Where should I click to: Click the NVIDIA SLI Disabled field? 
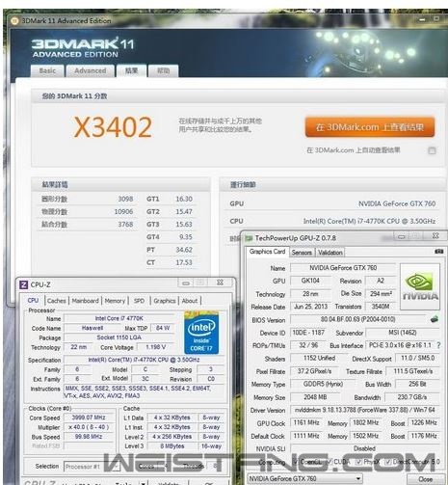(x=364, y=448)
